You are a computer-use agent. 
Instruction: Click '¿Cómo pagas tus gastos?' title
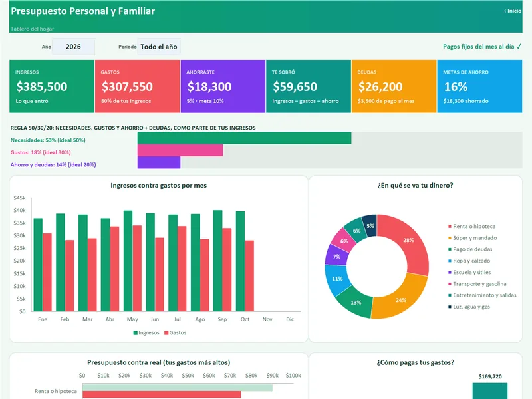(415, 362)
